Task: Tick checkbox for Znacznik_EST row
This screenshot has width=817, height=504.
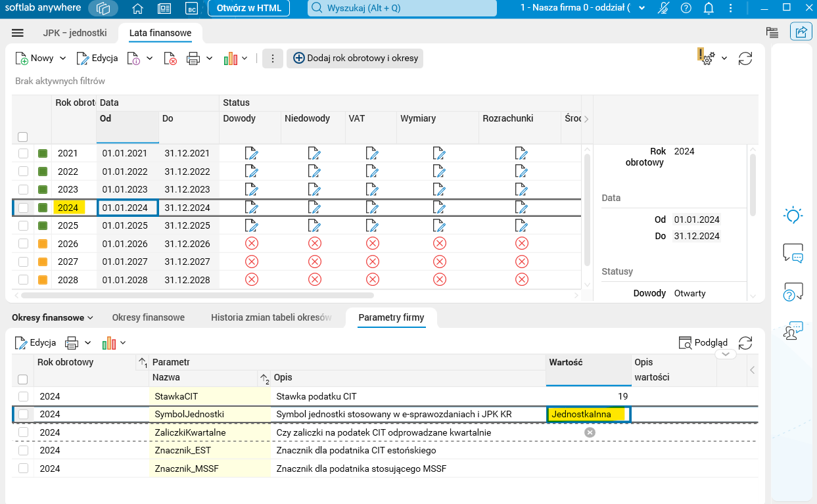Action: [24, 450]
